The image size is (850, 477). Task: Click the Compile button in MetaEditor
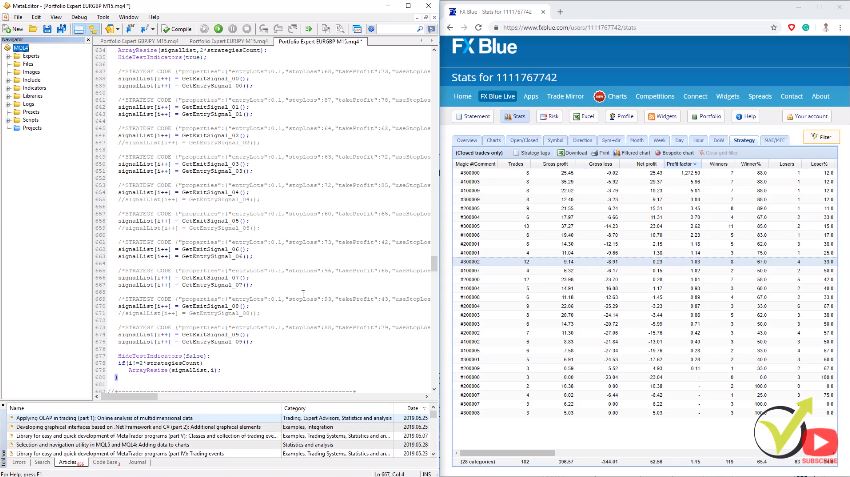(177, 29)
